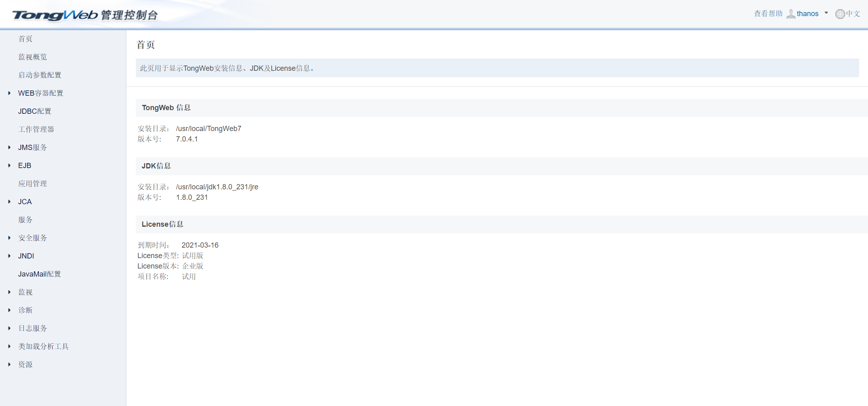Select 类加载分析工具 in sidebar

(43, 347)
